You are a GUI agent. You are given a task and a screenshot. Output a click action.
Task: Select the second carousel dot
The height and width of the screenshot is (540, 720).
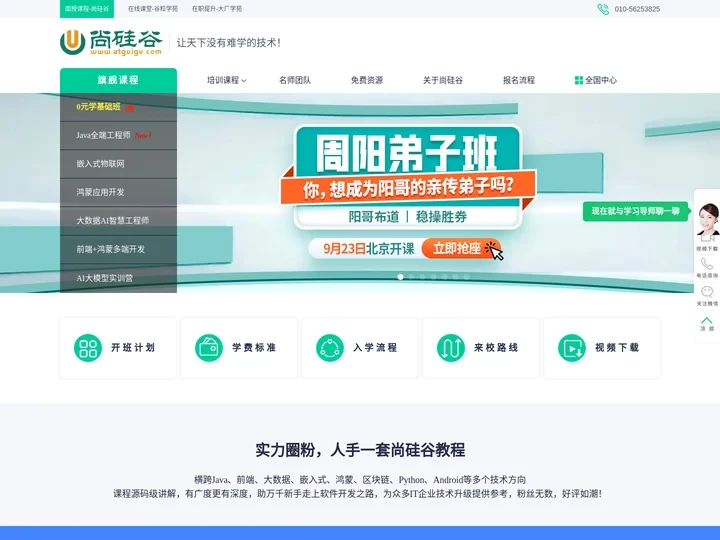pyautogui.click(x=411, y=277)
